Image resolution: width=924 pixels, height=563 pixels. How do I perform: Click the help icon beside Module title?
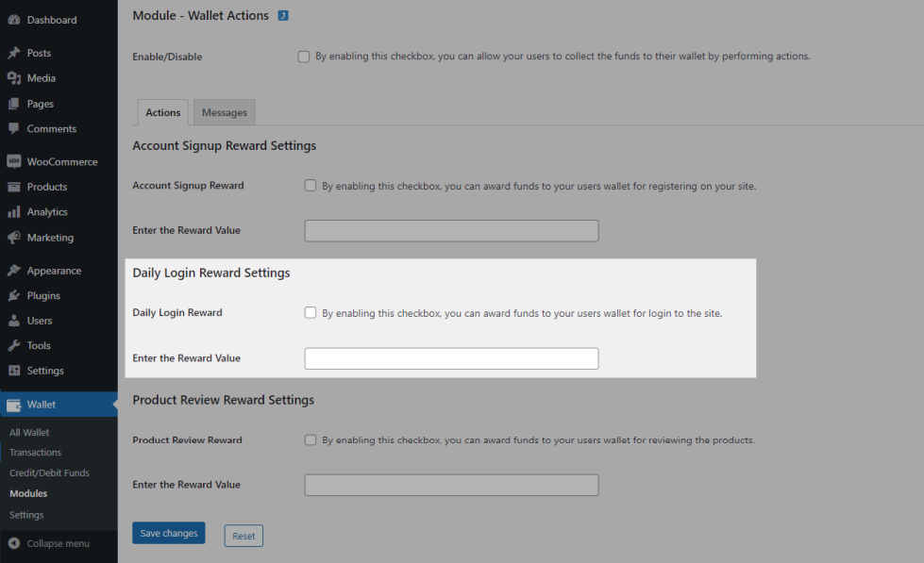pos(283,16)
